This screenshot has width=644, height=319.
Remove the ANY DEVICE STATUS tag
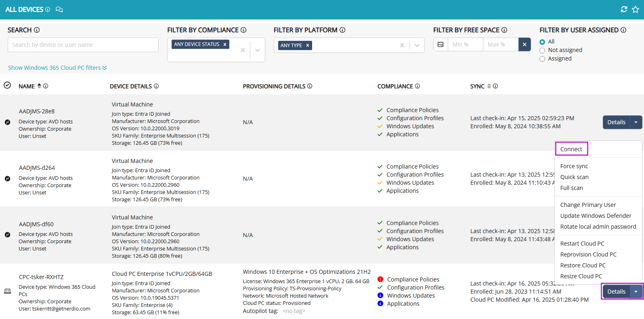[225, 44]
